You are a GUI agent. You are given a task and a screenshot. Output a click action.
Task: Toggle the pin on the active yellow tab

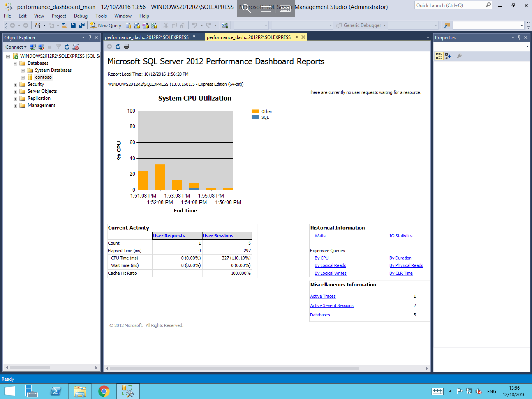tap(296, 37)
